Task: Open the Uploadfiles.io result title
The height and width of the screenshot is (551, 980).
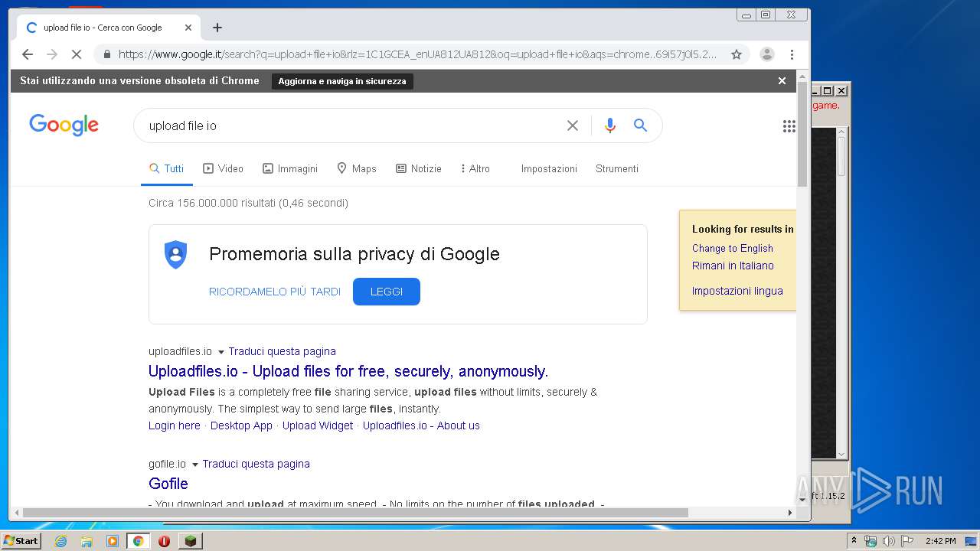Action: (x=348, y=371)
